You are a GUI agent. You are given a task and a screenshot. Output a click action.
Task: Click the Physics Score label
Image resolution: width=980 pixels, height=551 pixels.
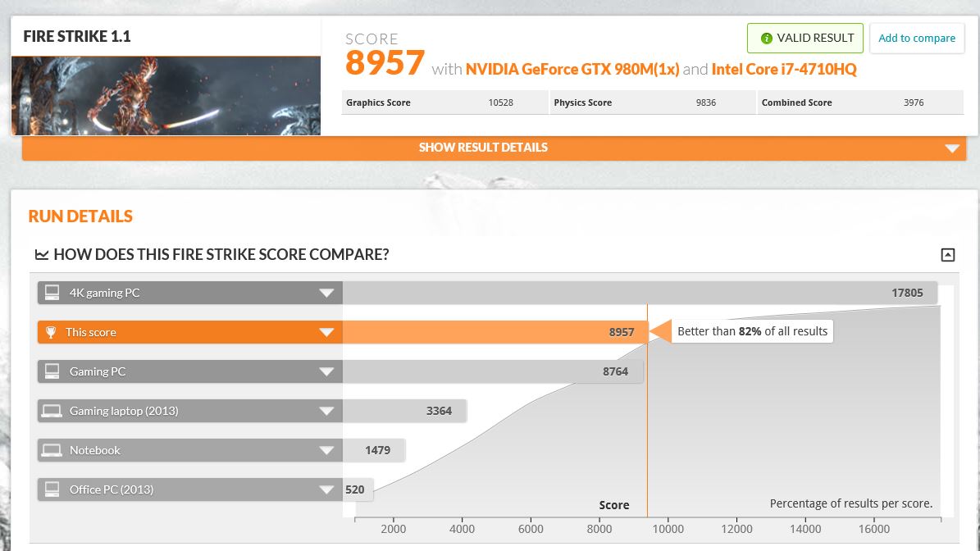582,102
